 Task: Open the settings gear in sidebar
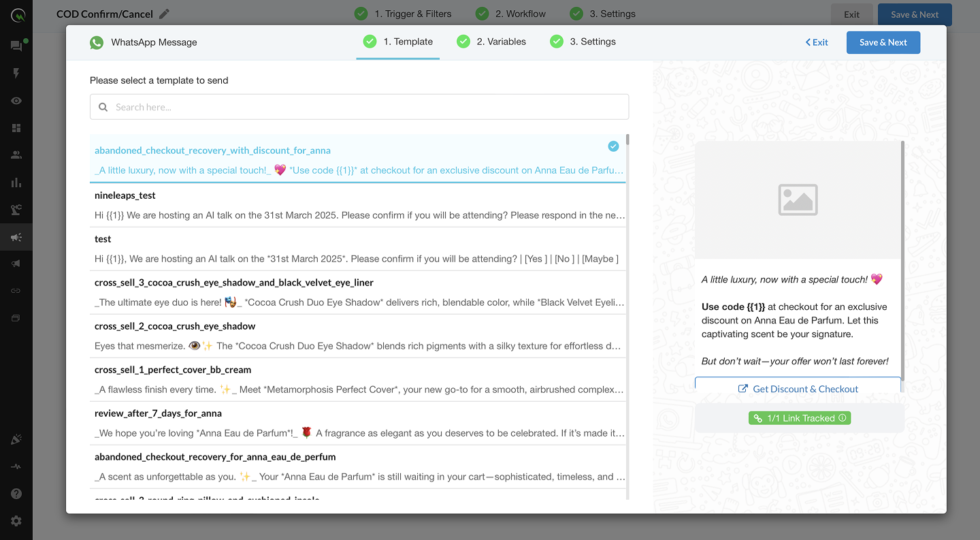16,521
